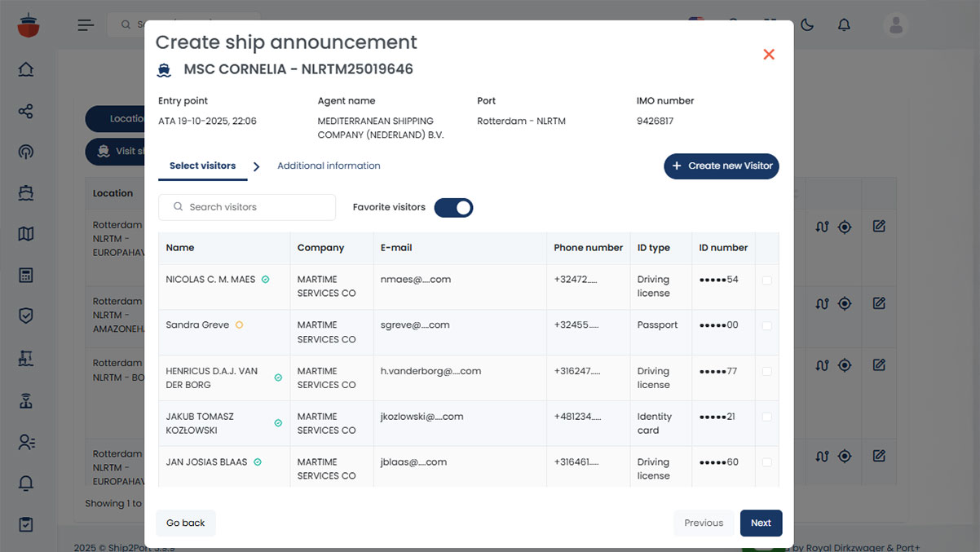Select Sandra Greve's row checkbox
The height and width of the screenshot is (552, 980).
pyautogui.click(x=767, y=325)
